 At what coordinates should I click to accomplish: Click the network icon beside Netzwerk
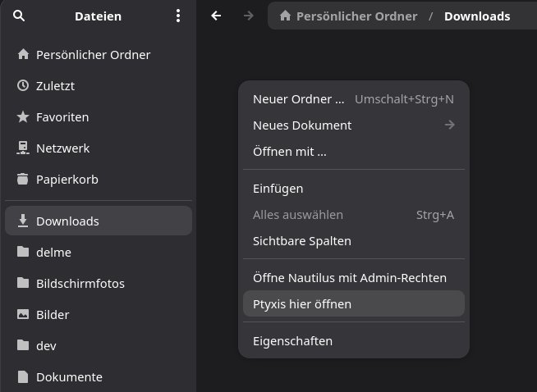pyautogui.click(x=23, y=148)
